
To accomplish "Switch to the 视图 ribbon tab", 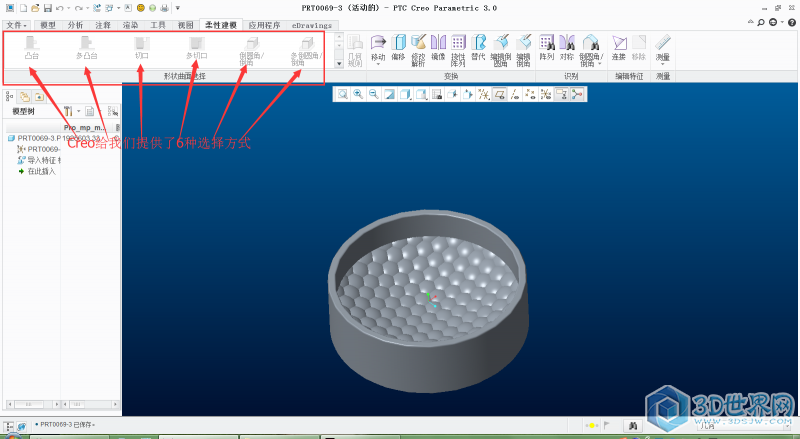I will point(186,25).
